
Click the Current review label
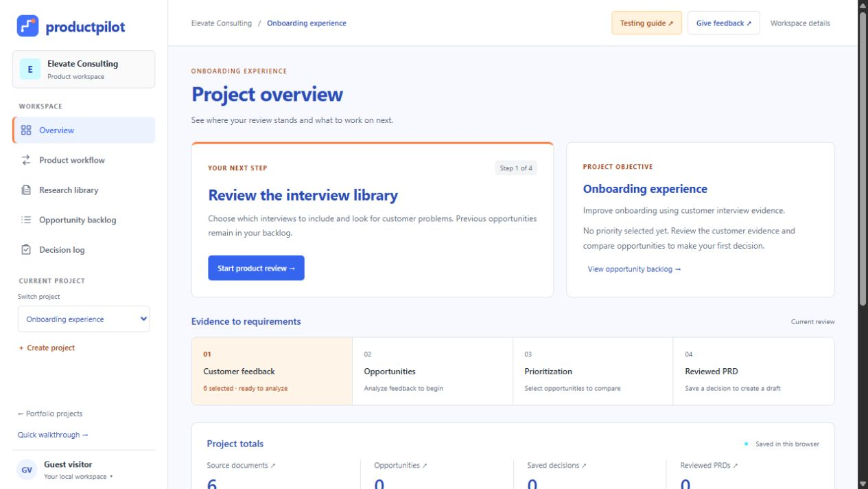pyautogui.click(x=812, y=321)
